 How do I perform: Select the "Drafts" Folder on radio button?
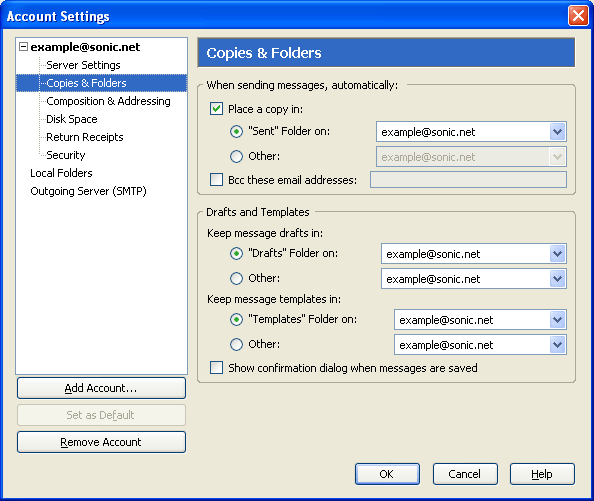tap(236, 253)
